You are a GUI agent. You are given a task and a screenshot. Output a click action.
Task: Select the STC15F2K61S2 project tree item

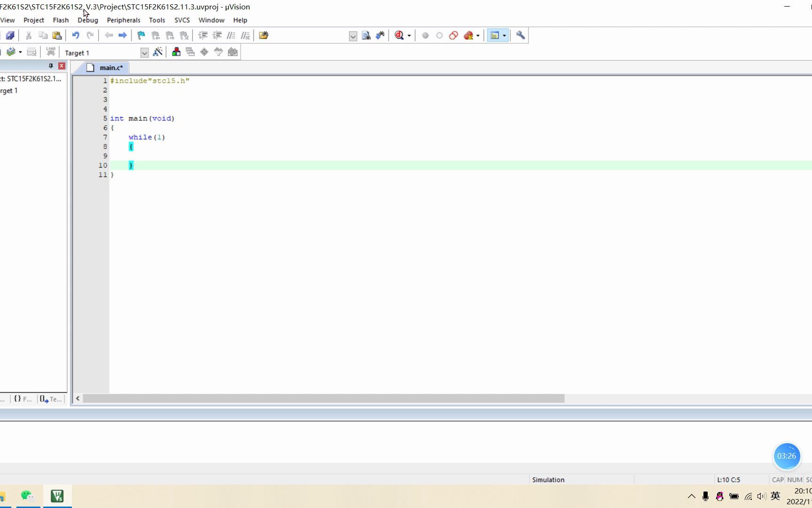[x=31, y=79]
